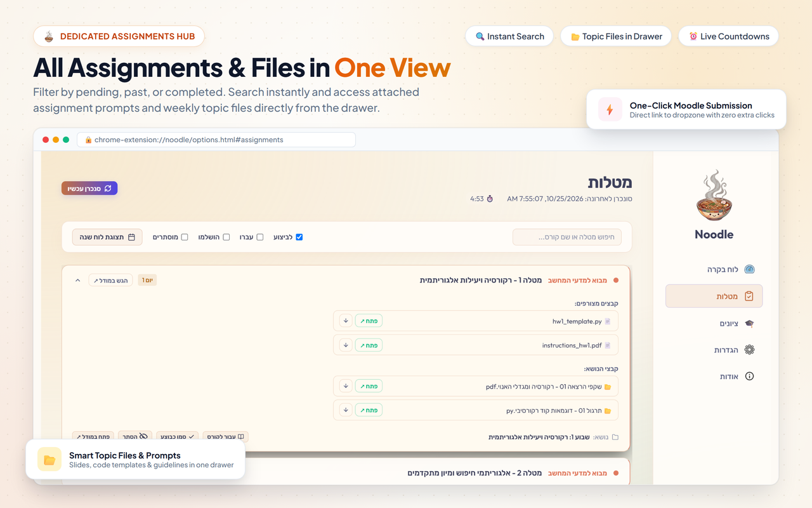This screenshot has height=508, width=812.
Task: Collapse the מטלה 1 assignment card chevron
Action: 78,280
